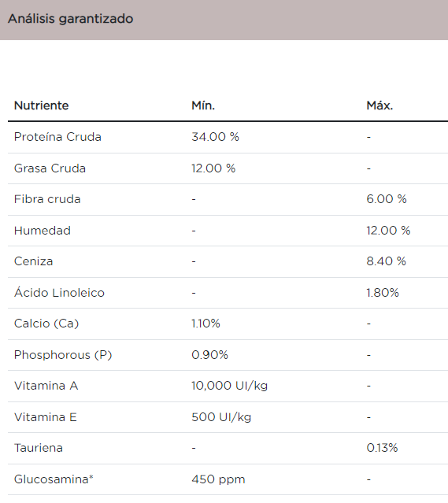Click the 10,000 UI/kg Vitamina A value
The height and width of the screenshot is (503, 448).
tap(229, 386)
